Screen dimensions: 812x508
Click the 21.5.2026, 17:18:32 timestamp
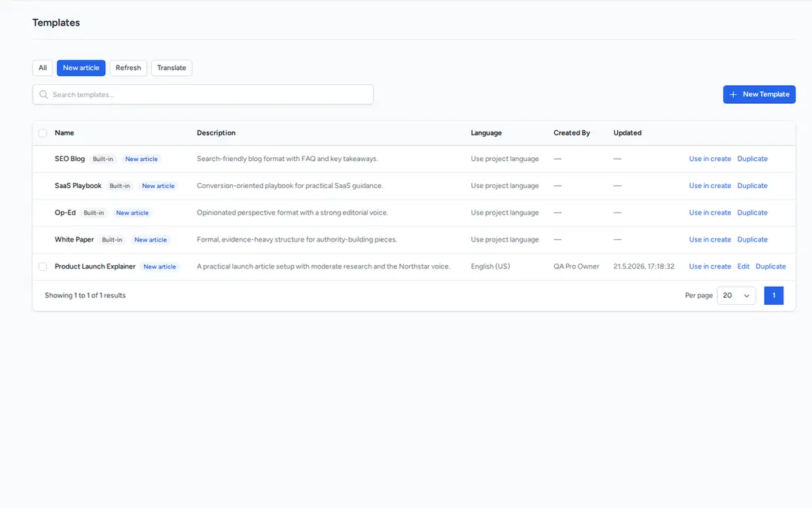pos(644,266)
